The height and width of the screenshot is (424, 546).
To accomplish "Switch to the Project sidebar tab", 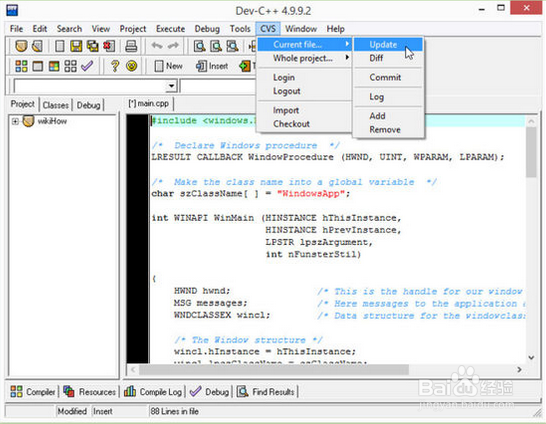I will pos(23,104).
